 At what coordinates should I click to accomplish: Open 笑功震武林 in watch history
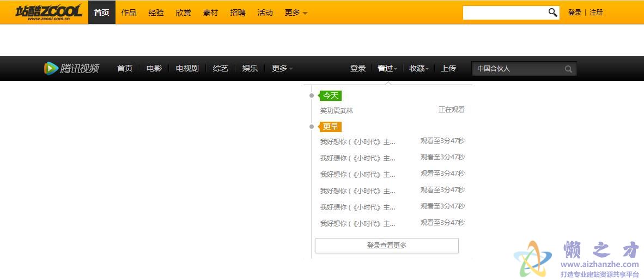tap(337, 111)
